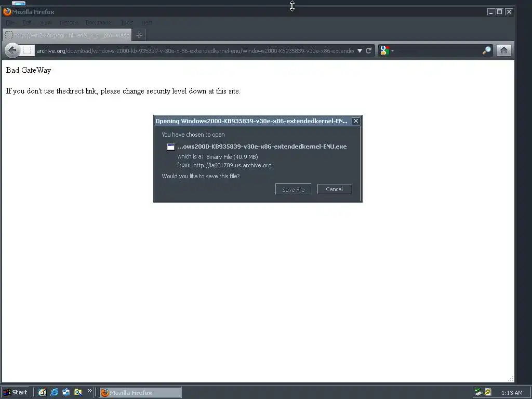Click the search magnifier icon
532x399 pixels.
point(486,50)
